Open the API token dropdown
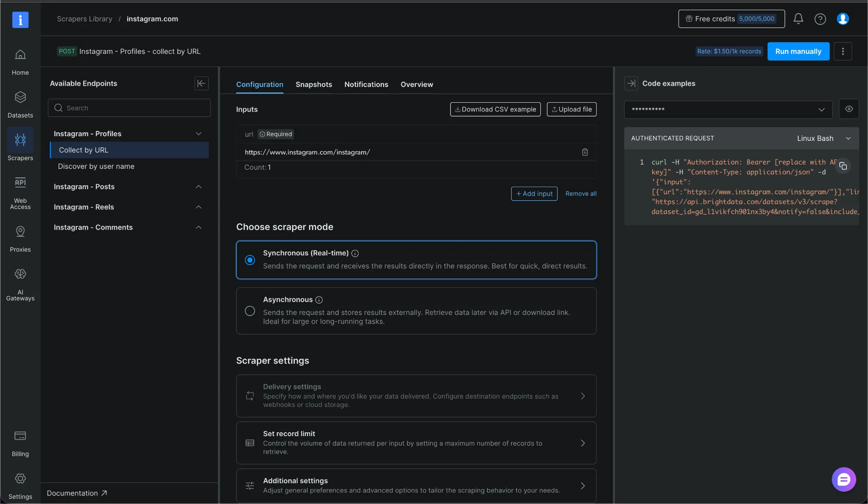Viewport: 868px width, 504px height. click(x=728, y=109)
